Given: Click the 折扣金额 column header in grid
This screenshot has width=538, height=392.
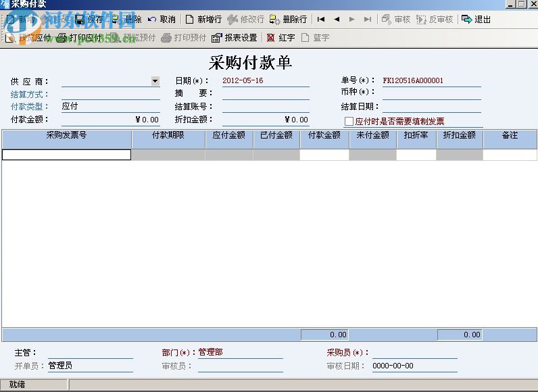Looking at the screenshot, I should click(x=460, y=139).
